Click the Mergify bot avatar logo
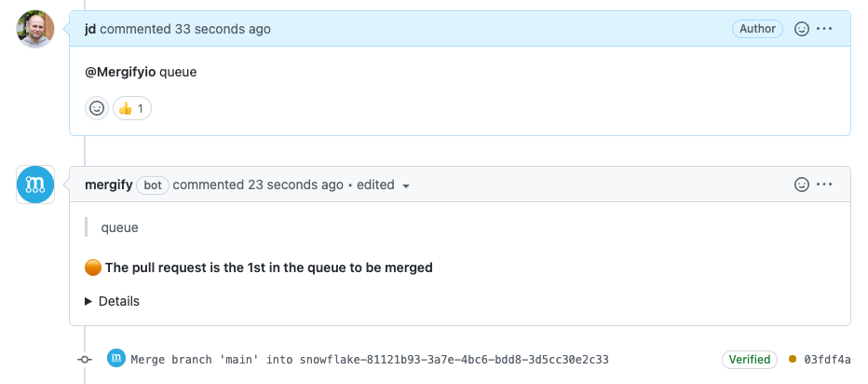The width and height of the screenshot is (868, 384). pos(35,185)
